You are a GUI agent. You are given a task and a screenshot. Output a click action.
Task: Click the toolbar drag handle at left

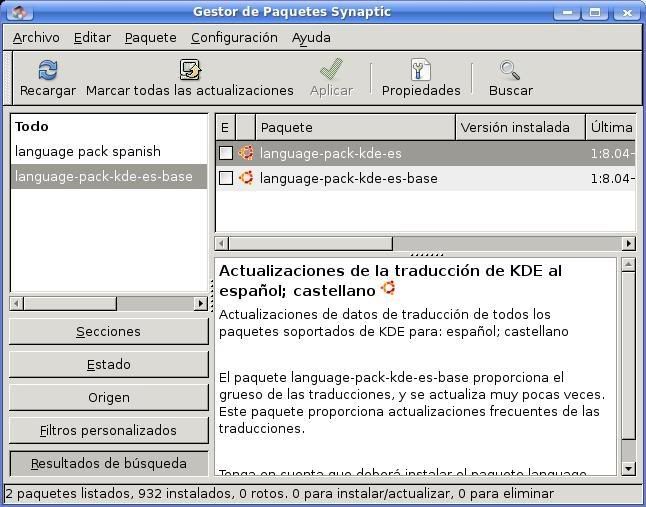7,78
